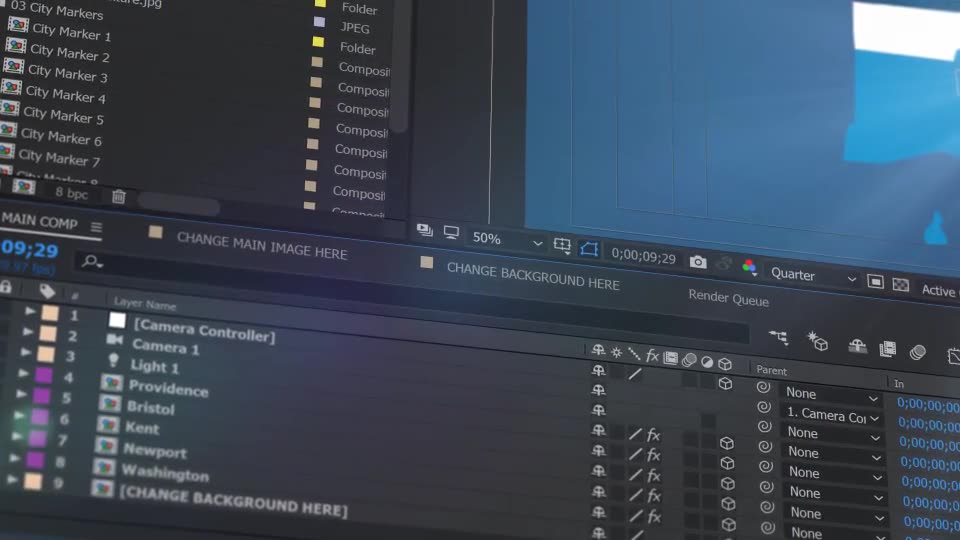960x540 pixels.
Task: Enable frame blending for the composition
Action: tap(887, 350)
